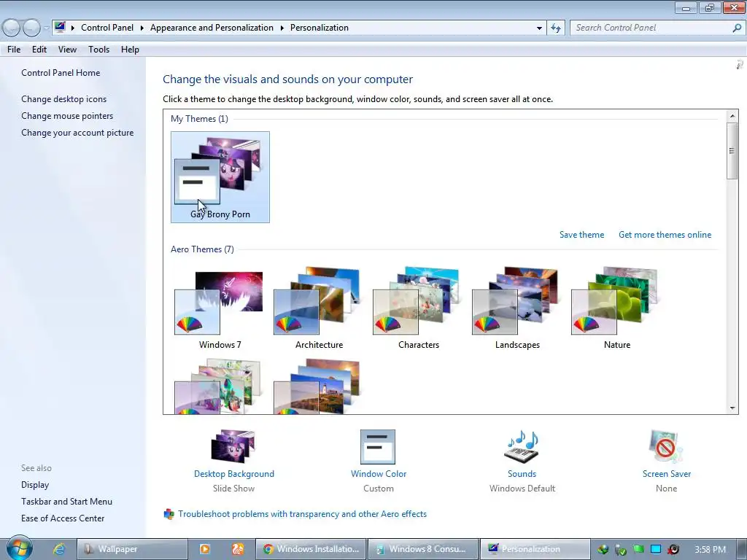
Task: Open Taskbar and Start Menu link
Action: (66, 502)
